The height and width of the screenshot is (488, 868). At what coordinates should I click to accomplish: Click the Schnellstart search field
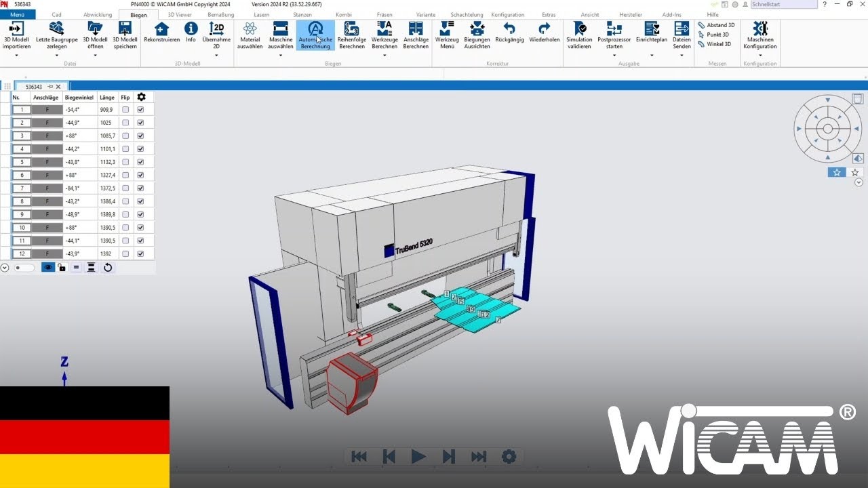(783, 4)
